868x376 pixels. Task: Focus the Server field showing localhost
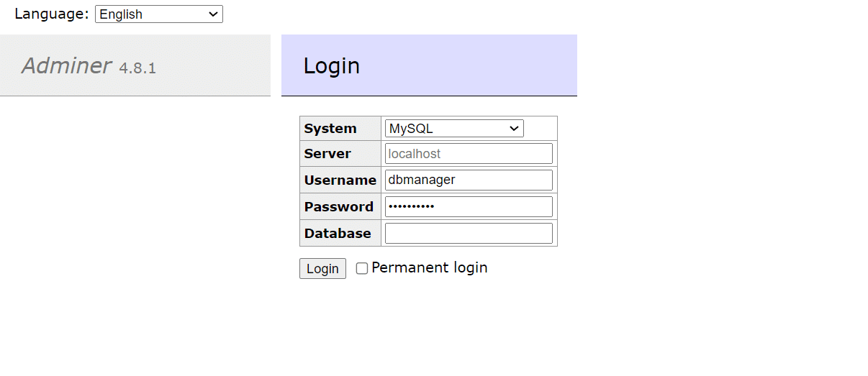tap(469, 154)
